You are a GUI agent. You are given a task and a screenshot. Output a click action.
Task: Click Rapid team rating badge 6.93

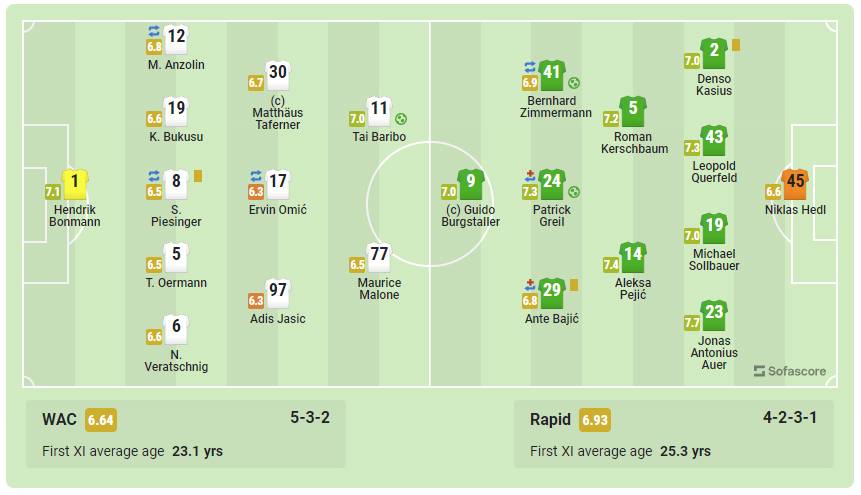click(595, 420)
